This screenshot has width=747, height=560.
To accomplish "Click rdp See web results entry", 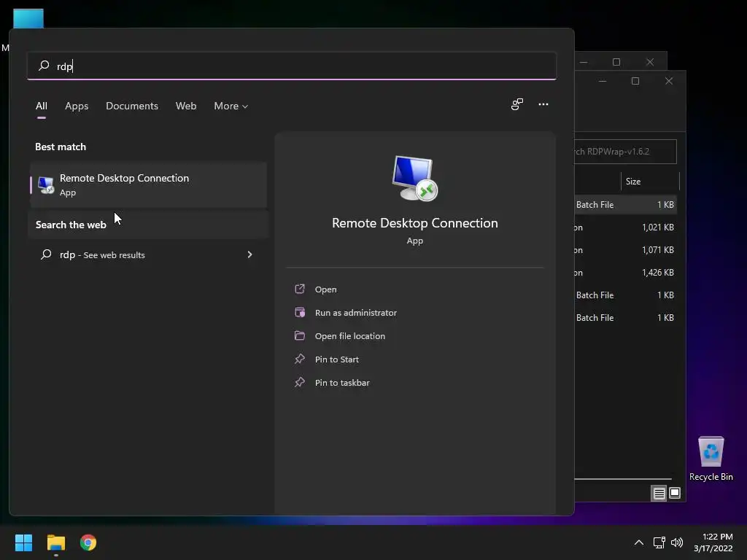I will (149, 254).
